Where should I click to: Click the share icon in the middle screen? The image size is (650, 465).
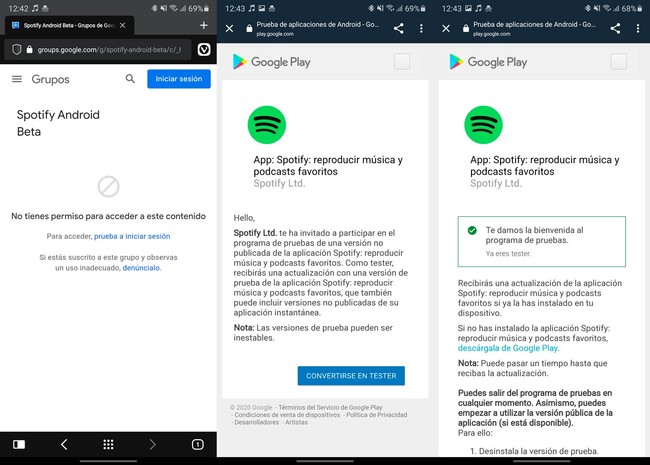(398, 28)
